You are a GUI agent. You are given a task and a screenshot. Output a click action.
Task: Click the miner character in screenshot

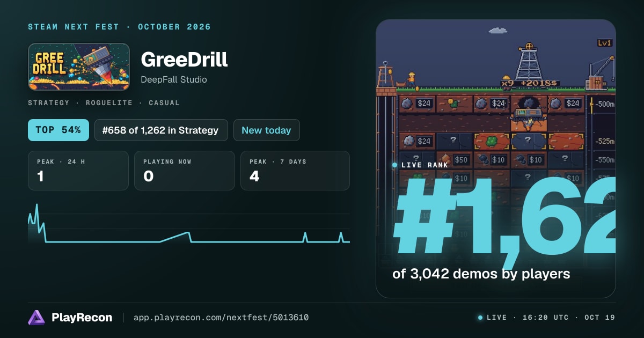pos(411,79)
